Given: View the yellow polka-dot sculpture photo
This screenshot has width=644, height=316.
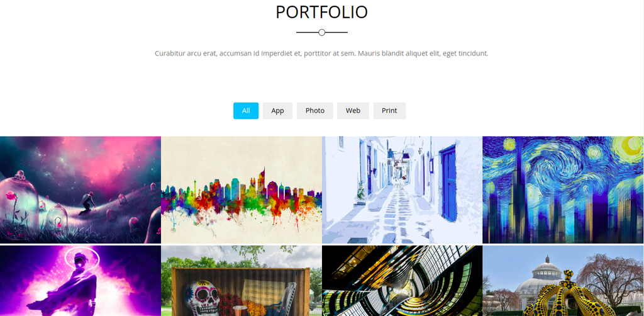Looking at the screenshot, I should (563, 281).
